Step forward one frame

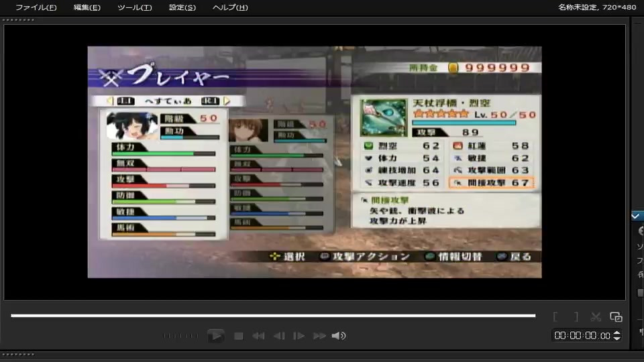pos(299,336)
